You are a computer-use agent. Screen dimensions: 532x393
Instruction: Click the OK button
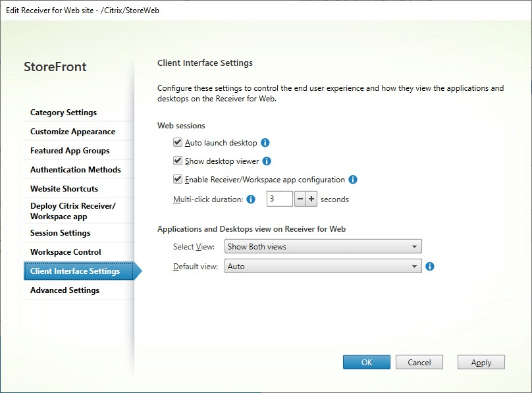pyautogui.click(x=366, y=361)
